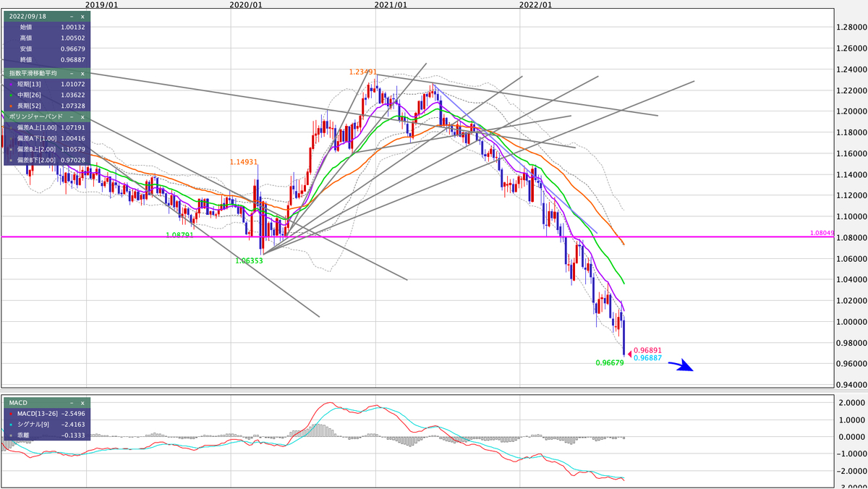Click the 偏差A上[1.00] row

46,127
